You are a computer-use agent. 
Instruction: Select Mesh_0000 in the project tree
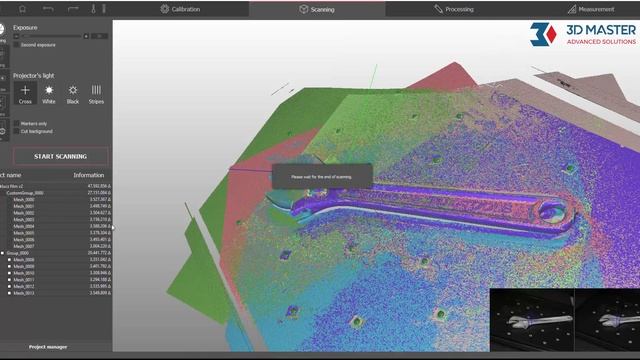(24, 200)
